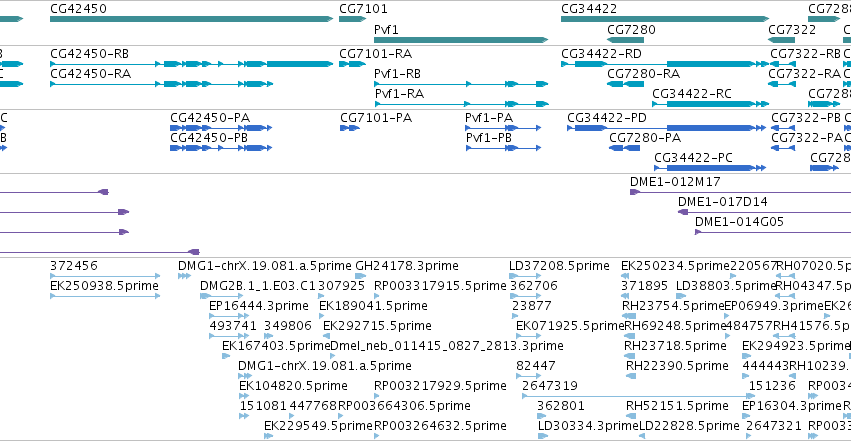Open transcript CG42450-RA label

90,73
